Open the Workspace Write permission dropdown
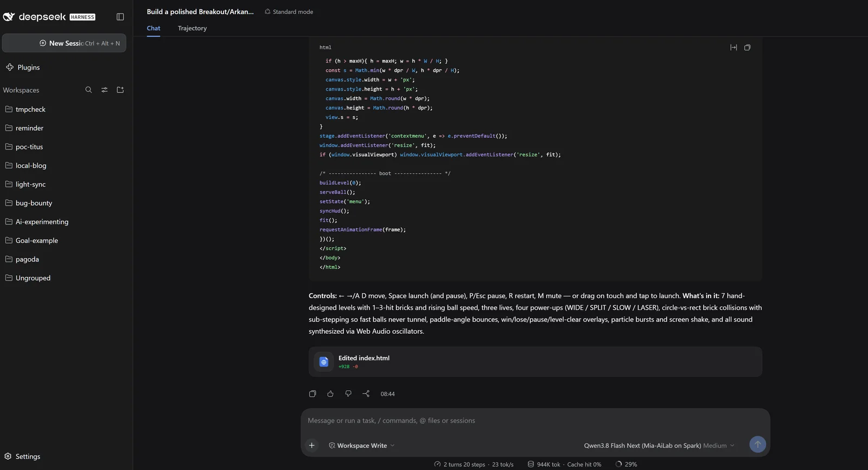This screenshot has height=470, width=868. [362, 446]
